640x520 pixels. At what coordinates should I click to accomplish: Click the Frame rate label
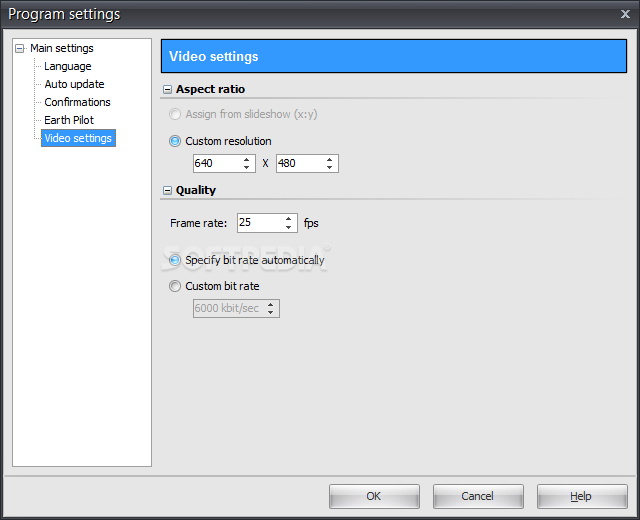(x=198, y=223)
